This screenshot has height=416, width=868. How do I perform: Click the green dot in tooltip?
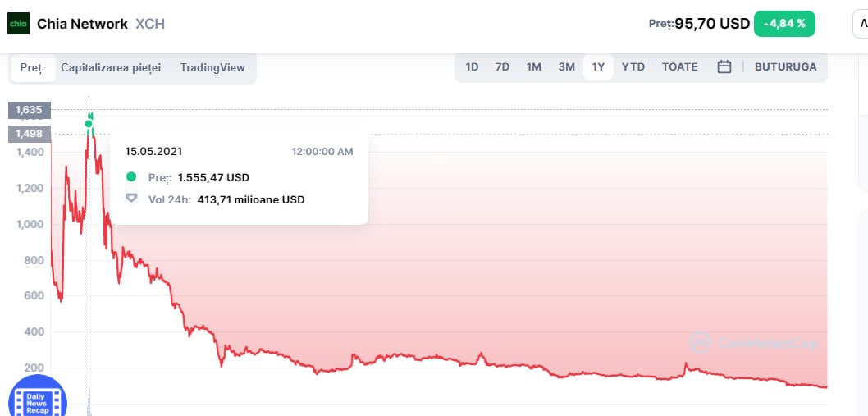(x=130, y=177)
